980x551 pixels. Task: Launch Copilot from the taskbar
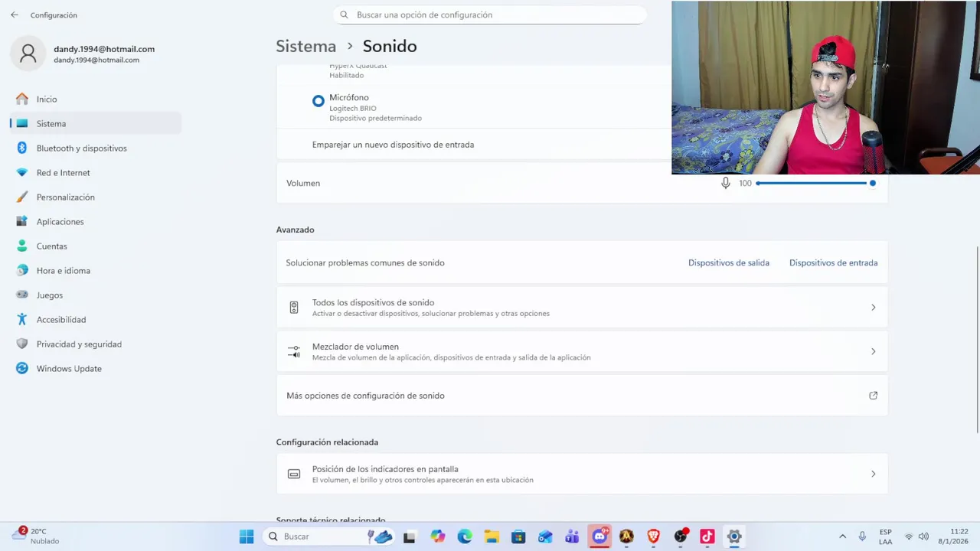pos(437,537)
